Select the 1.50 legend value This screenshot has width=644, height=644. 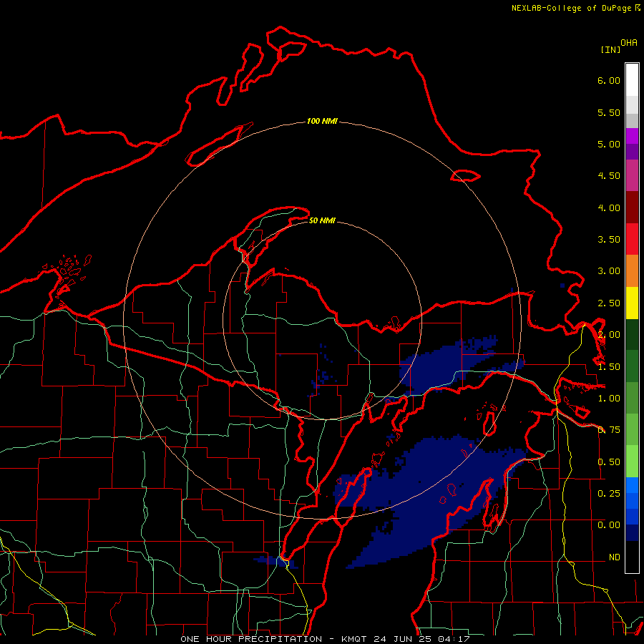pyautogui.click(x=609, y=367)
